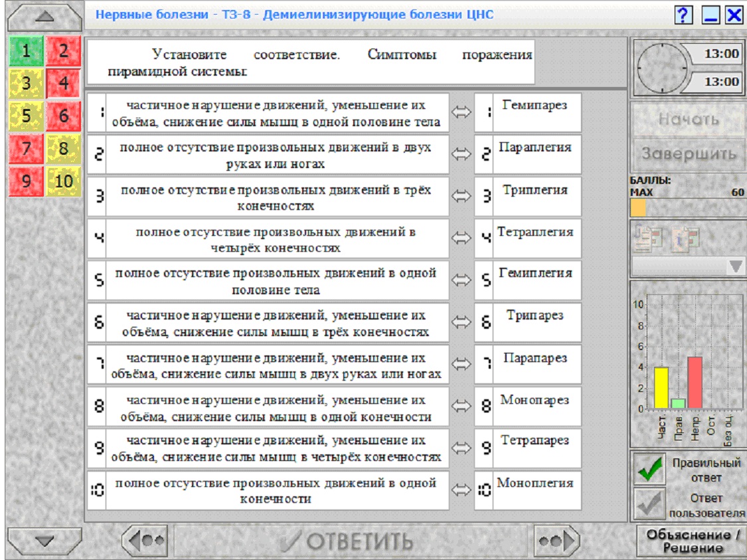Click the Завершить button

click(x=689, y=153)
